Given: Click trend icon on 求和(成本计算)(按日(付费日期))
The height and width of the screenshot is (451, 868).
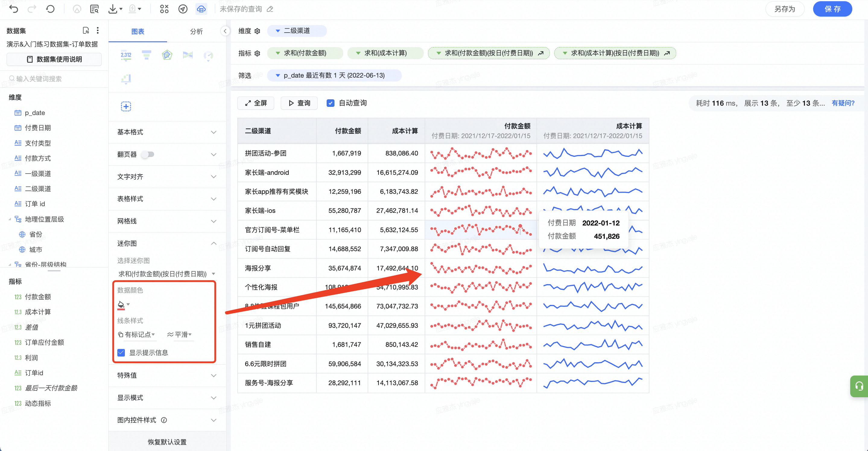Looking at the screenshot, I should (x=667, y=53).
